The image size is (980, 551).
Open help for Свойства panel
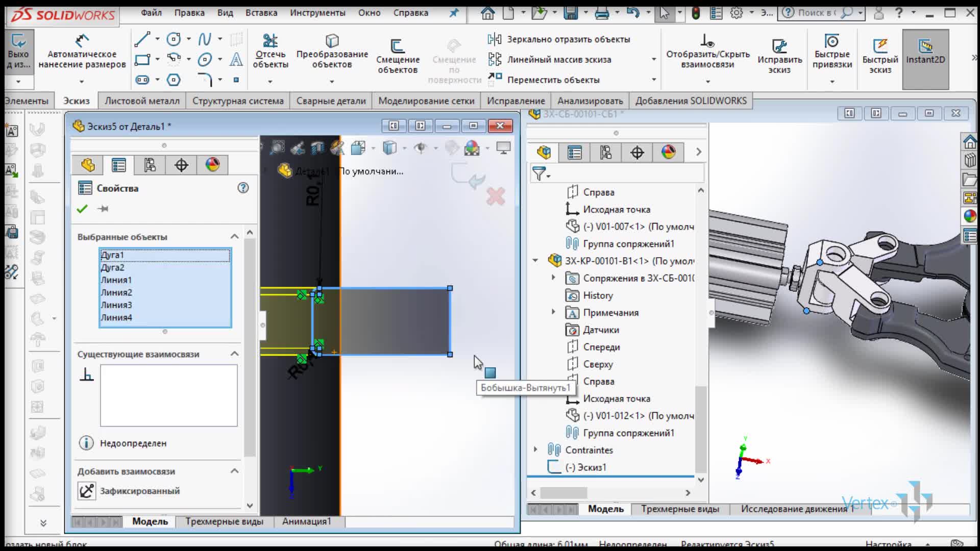point(243,188)
